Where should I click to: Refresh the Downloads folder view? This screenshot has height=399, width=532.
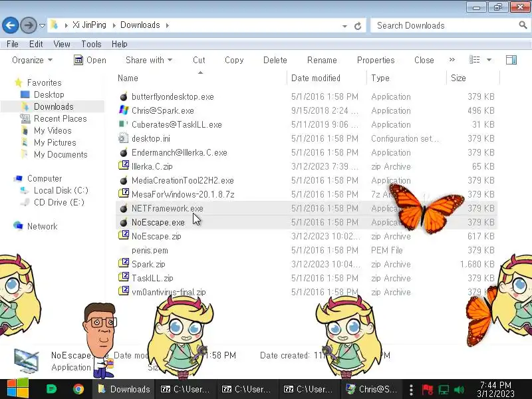point(358,26)
